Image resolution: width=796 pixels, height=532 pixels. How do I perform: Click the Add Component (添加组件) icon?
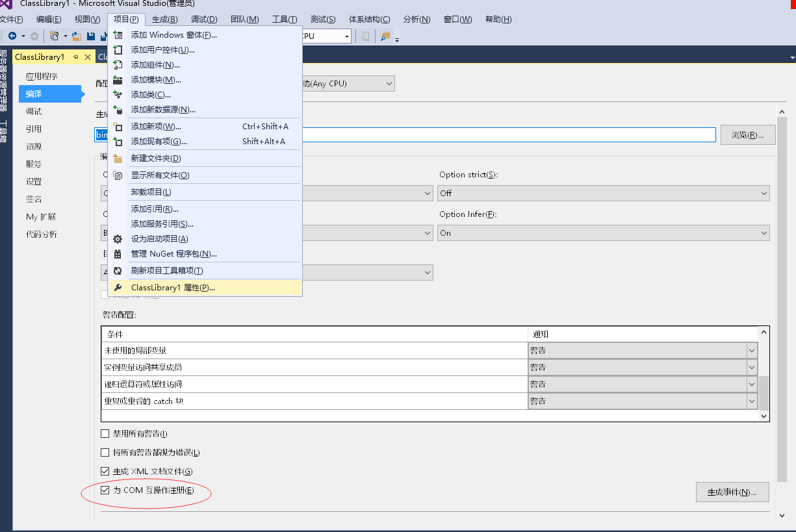tap(118, 64)
